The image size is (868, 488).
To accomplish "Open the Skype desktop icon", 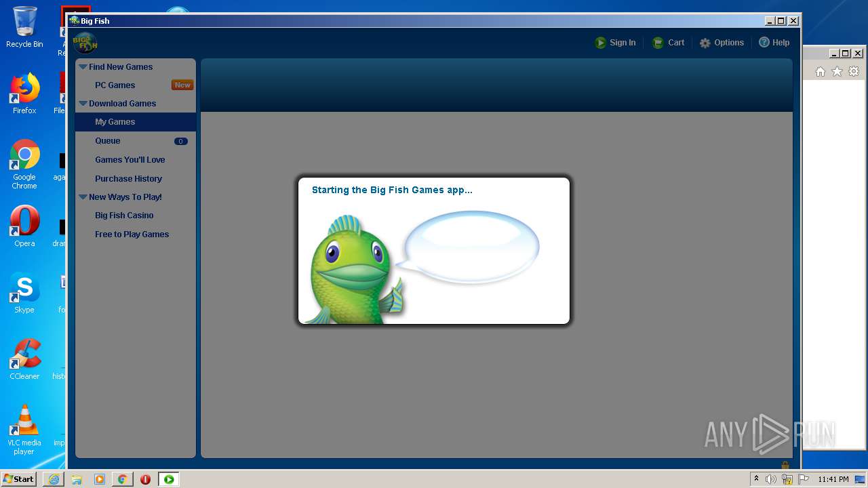I will pyautogui.click(x=24, y=293).
